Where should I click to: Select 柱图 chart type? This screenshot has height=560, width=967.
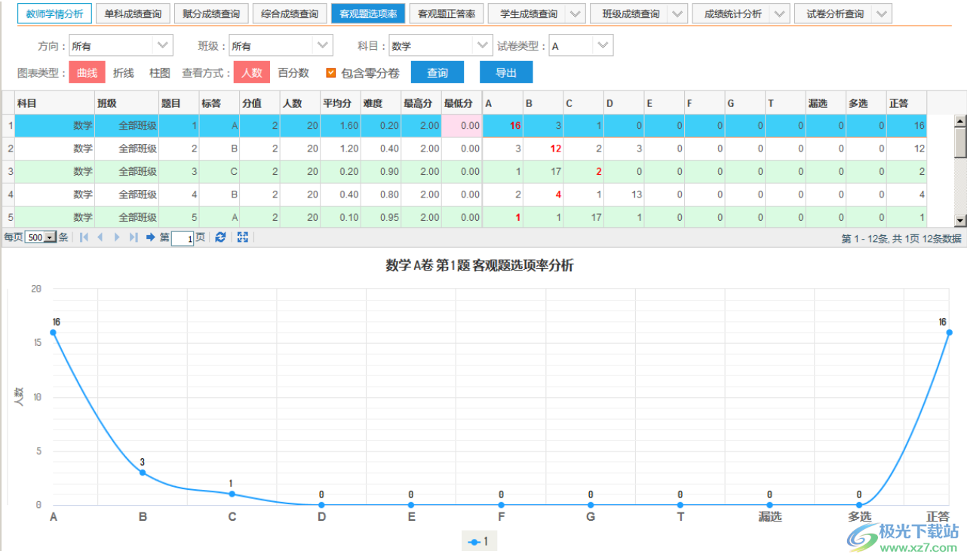[x=160, y=73]
